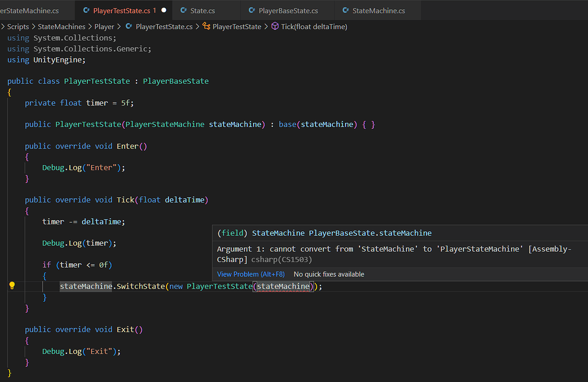588x382 pixels.
Task: Switch to the PlayerBaseState.cs tab
Action: [287, 10]
